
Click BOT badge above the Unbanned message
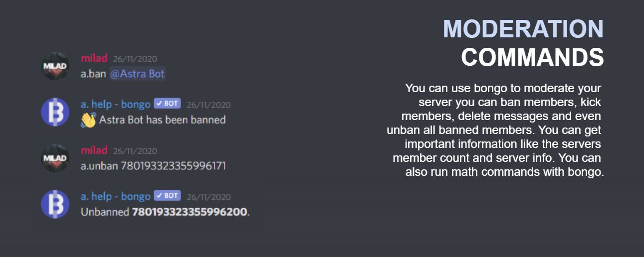[167, 196]
